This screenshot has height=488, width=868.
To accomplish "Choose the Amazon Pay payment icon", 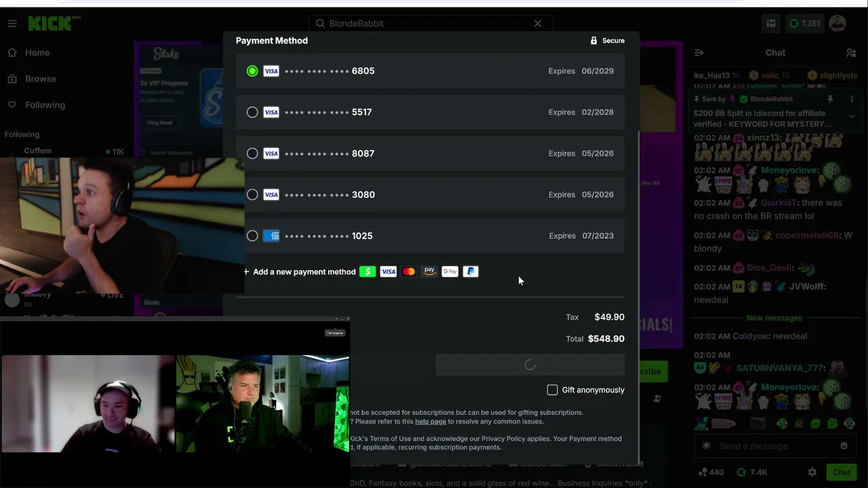I will 429,272.
